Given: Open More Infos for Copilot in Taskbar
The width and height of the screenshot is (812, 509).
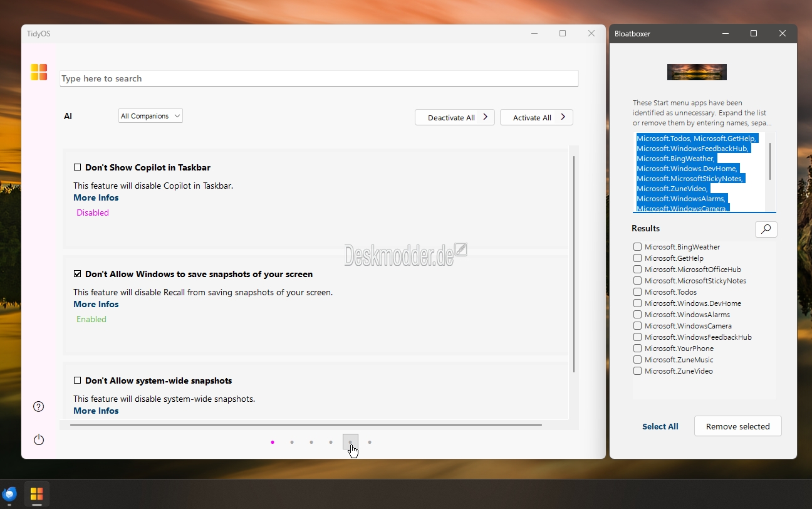Looking at the screenshot, I should click(x=96, y=197).
